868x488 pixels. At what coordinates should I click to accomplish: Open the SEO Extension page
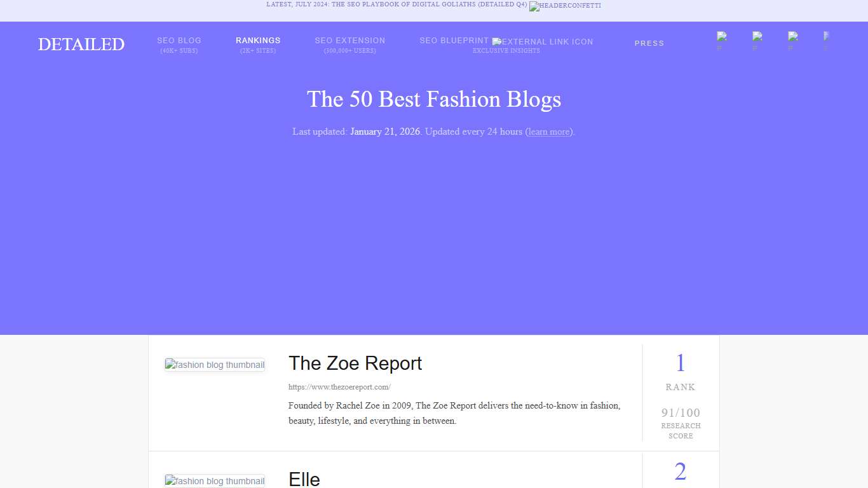[x=349, y=43]
